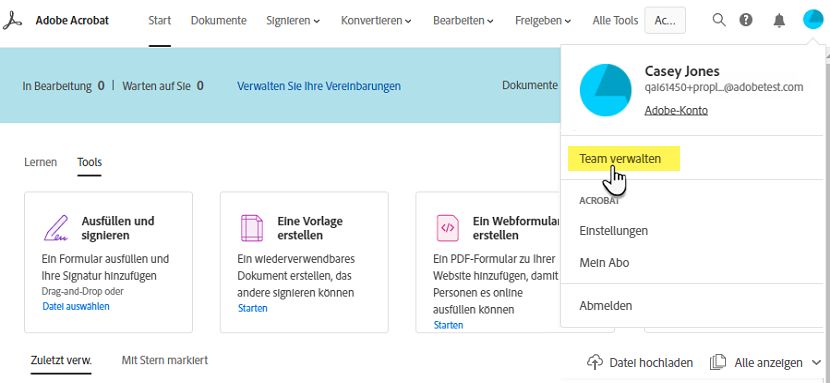The height and width of the screenshot is (383, 830).
Task: Switch to Mit Stern markiert tab
Action: tap(165, 360)
